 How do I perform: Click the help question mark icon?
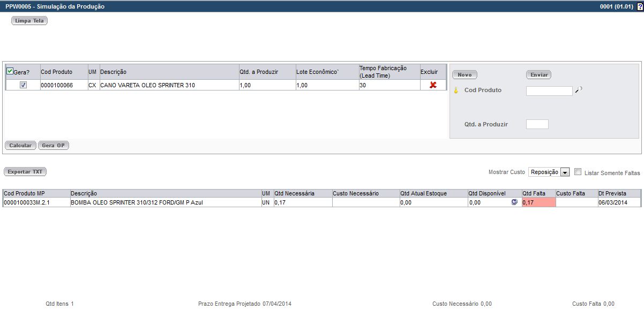(640, 6)
